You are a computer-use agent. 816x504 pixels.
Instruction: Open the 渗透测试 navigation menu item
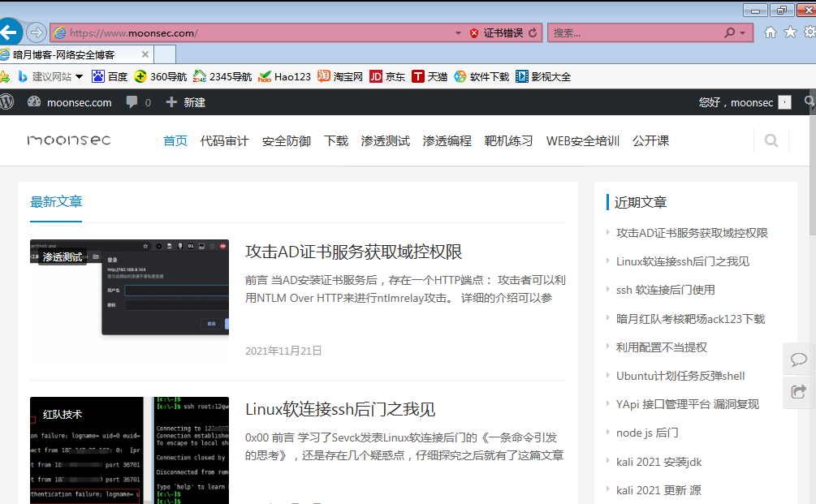click(x=385, y=141)
